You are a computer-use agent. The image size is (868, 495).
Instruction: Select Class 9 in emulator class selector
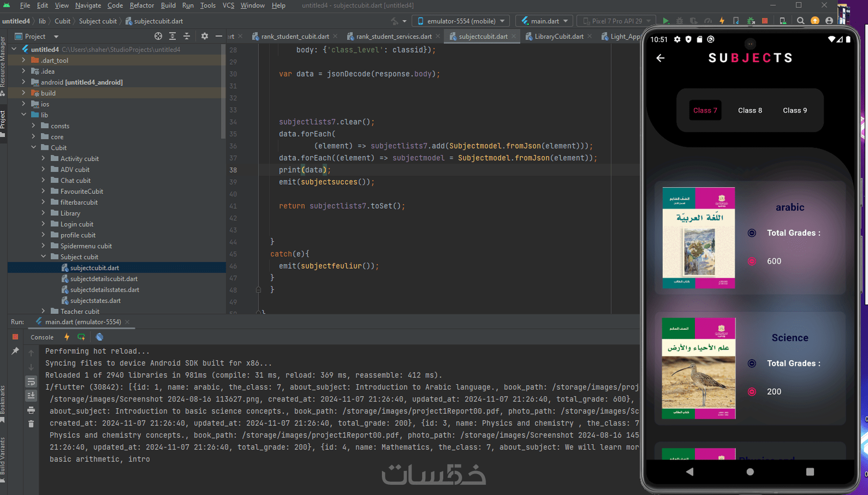tap(795, 110)
